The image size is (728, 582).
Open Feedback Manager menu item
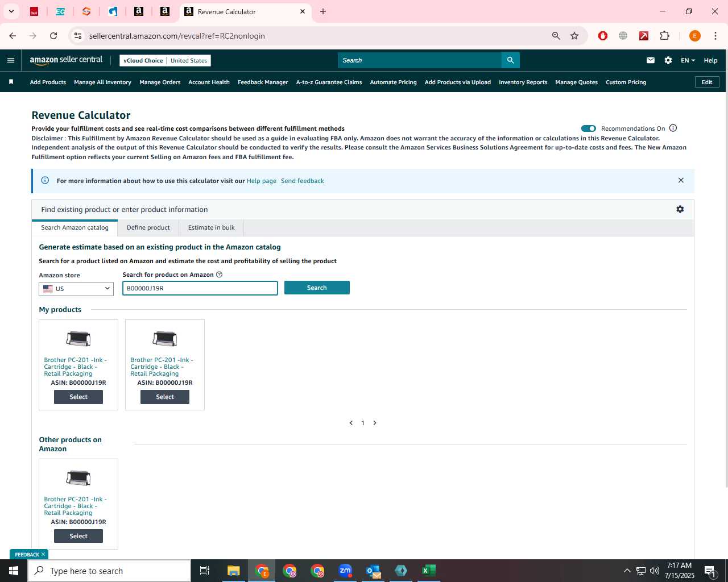pyautogui.click(x=263, y=82)
